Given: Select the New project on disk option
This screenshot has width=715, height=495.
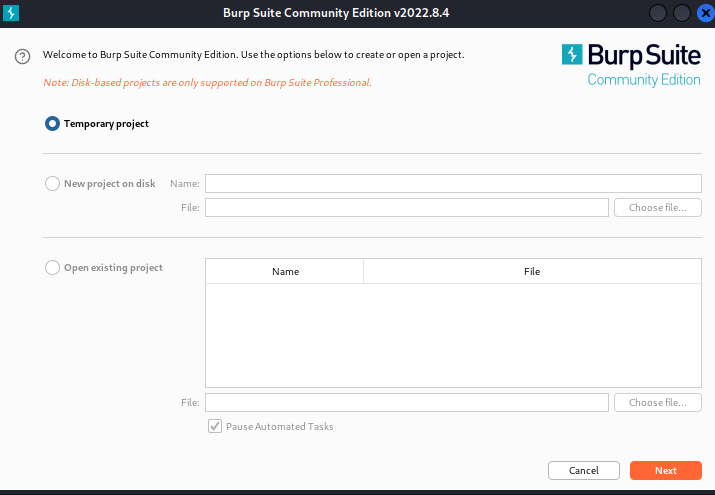Looking at the screenshot, I should pyautogui.click(x=52, y=183).
